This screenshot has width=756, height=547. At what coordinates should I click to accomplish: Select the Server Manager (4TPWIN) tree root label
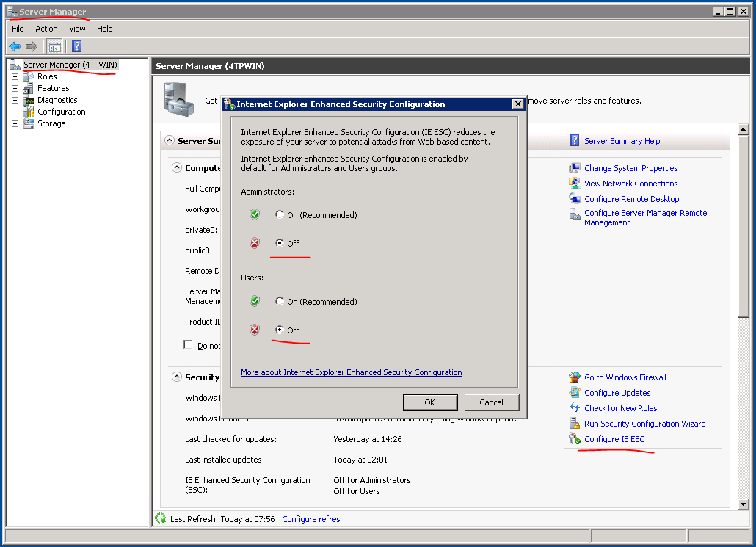tap(70, 65)
